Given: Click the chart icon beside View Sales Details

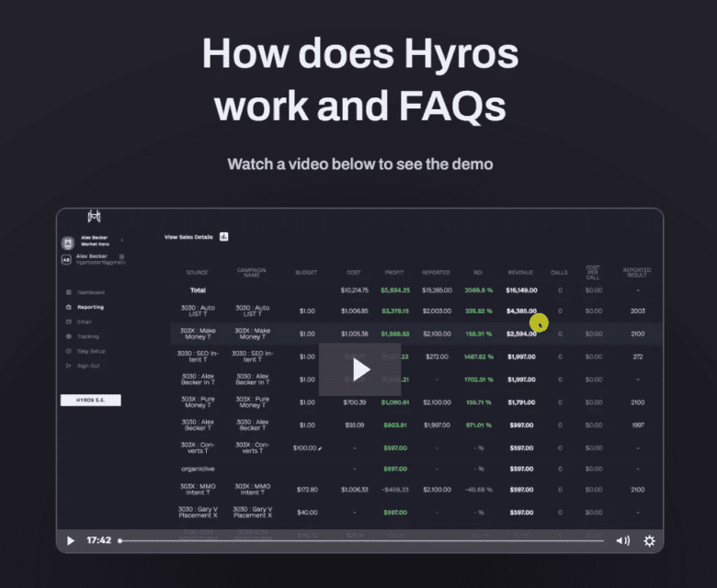Looking at the screenshot, I should [224, 237].
